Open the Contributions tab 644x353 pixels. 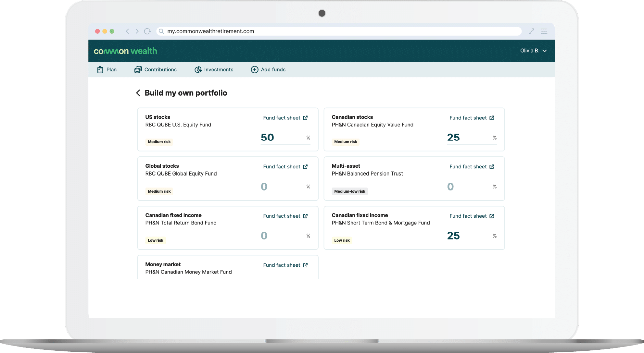(156, 69)
